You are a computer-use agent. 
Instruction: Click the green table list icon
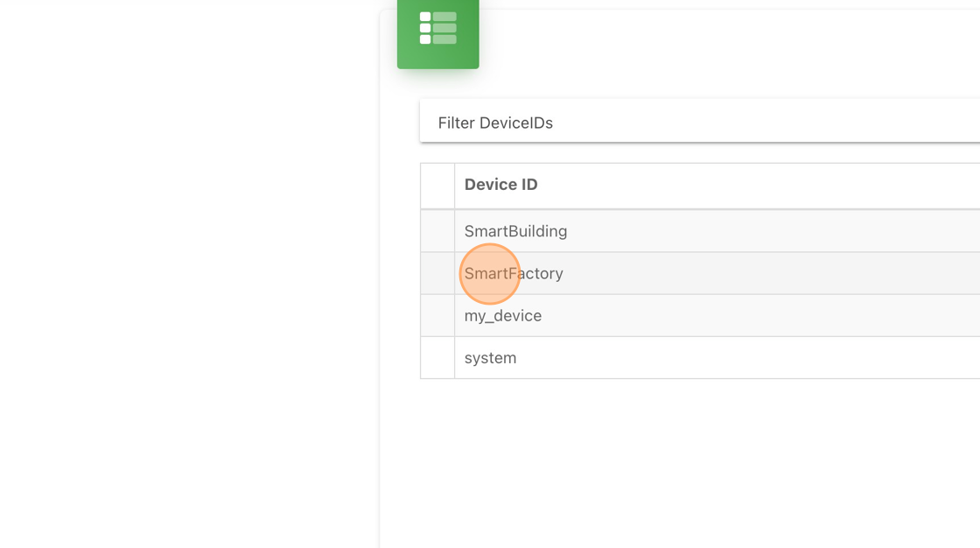click(x=437, y=28)
